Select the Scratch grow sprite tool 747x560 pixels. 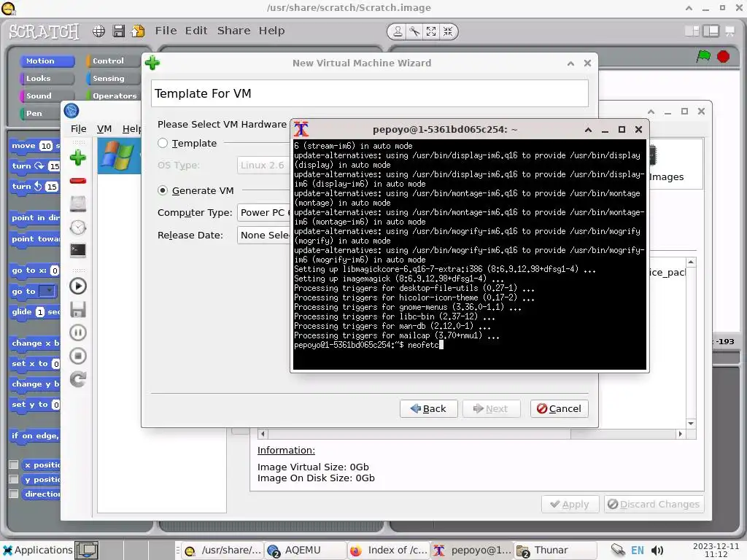[431, 31]
